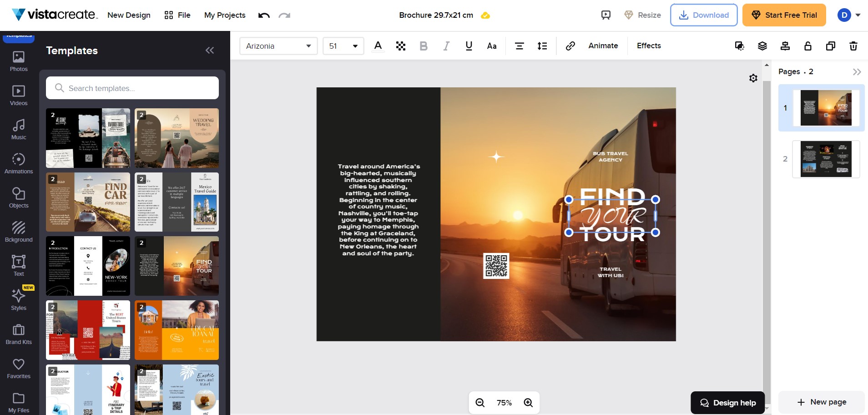The height and width of the screenshot is (415, 868).
Task: Open the Styles sidebar panel
Action: coord(19,300)
